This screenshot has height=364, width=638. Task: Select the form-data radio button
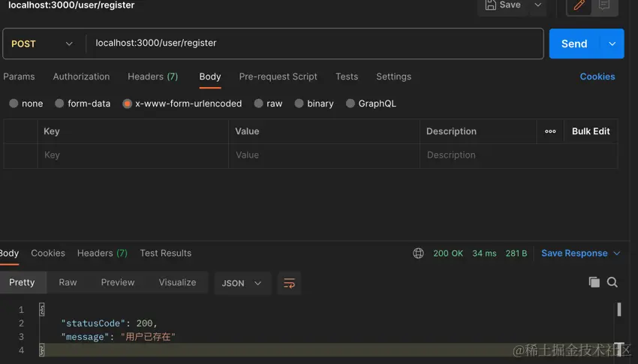59,104
